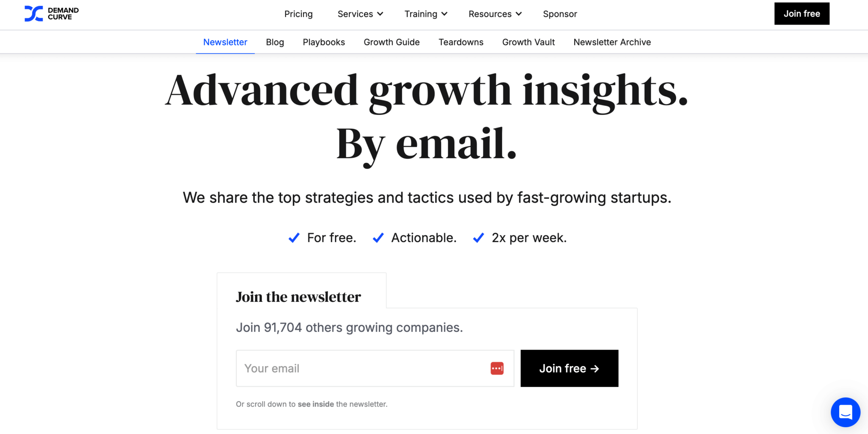
Task: Click the red autofill icon inside email field
Action: [x=497, y=368]
